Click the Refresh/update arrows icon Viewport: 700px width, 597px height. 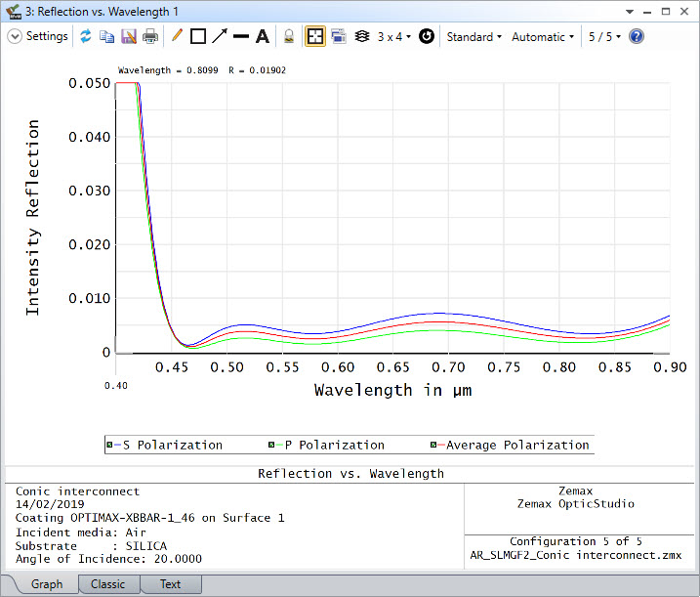[x=86, y=37]
